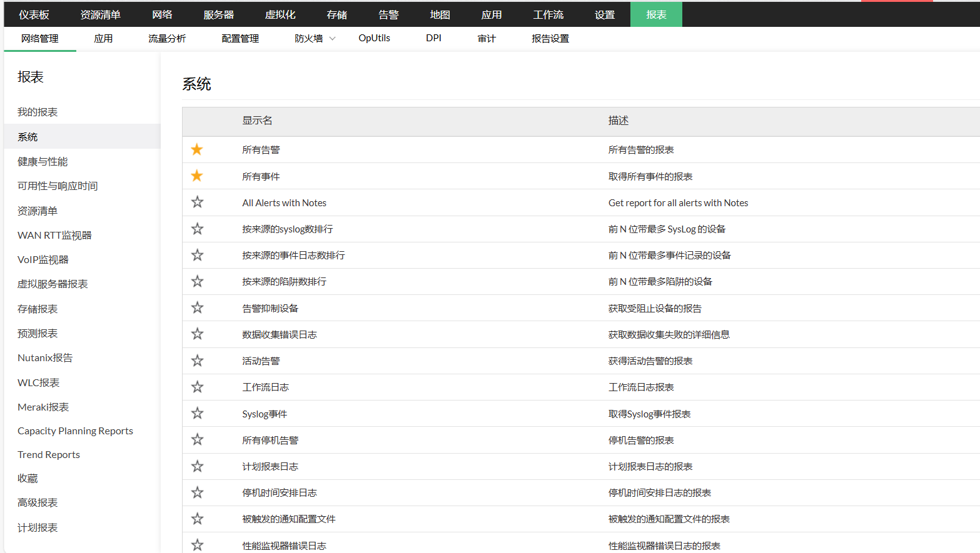Mark 数据收集错误日志 as favorite
This screenshot has height=553, width=980.
[197, 334]
